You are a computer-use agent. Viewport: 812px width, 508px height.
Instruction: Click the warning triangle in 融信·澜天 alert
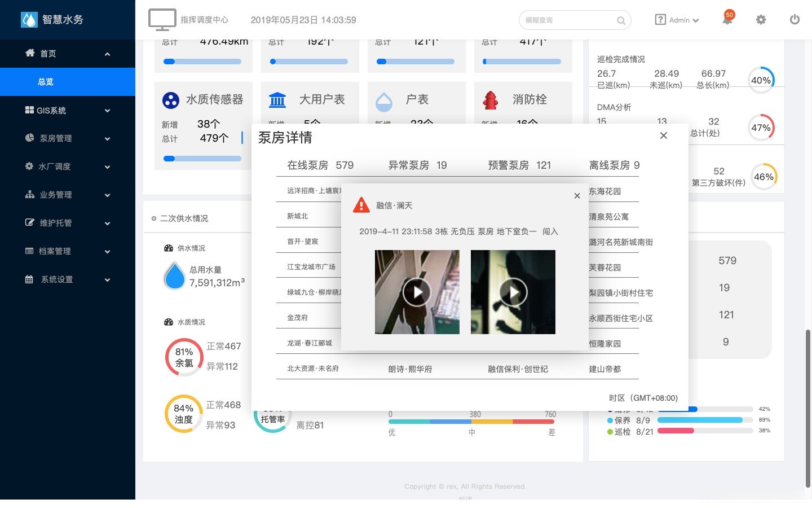tap(361, 204)
